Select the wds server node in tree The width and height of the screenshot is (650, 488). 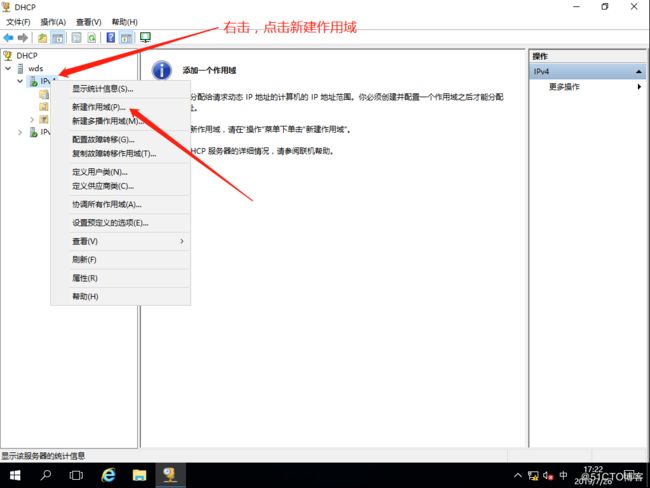(36, 68)
